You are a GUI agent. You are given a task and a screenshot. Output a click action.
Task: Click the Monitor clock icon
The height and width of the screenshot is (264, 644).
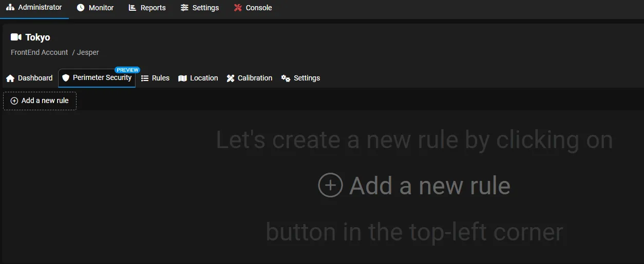(81, 8)
